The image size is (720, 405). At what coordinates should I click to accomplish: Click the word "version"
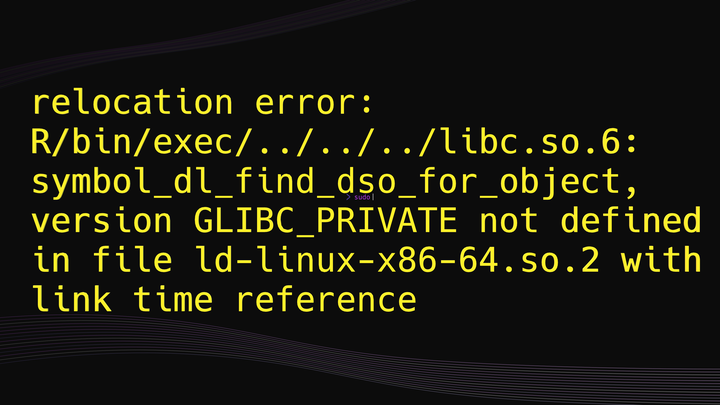pos(104,221)
